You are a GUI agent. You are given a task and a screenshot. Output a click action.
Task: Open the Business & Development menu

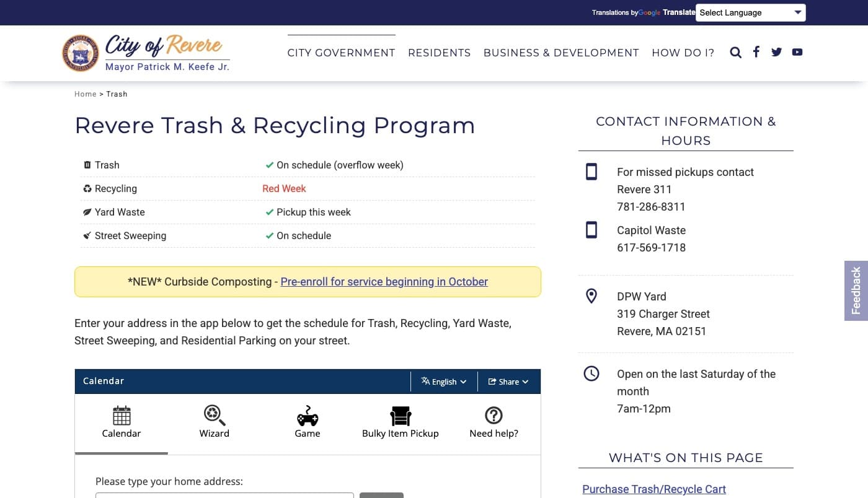tap(561, 53)
